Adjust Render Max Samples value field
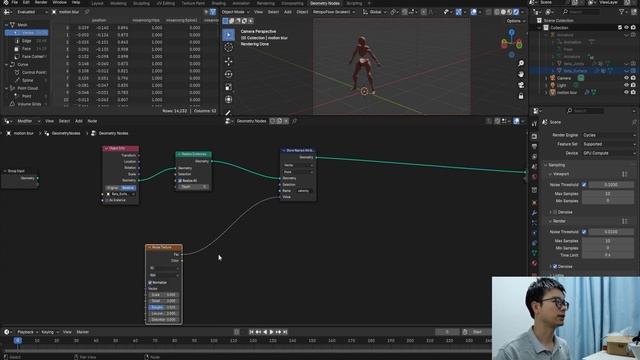The height and width of the screenshot is (360, 640). coord(608,241)
